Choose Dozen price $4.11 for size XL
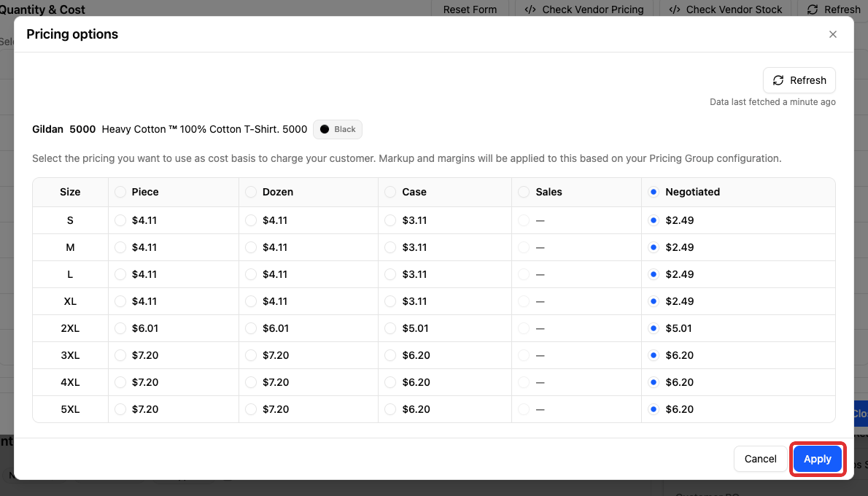Viewport: 868px width, 496px height. coord(251,302)
